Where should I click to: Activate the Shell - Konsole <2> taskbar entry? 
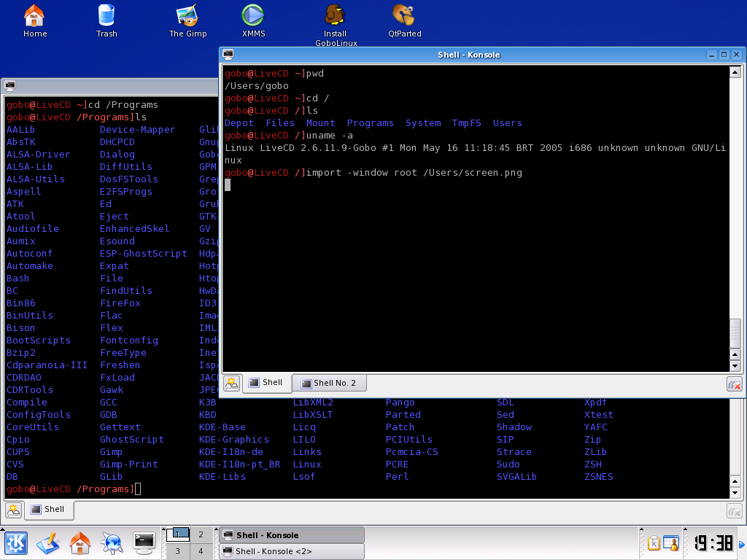pyautogui.click(x=292, y=551)
